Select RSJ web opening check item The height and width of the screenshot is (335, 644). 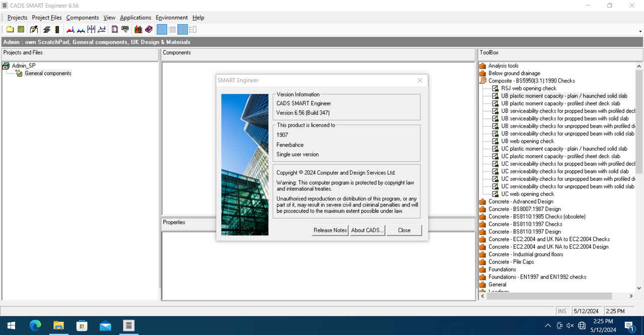click(x=529, y=88)
